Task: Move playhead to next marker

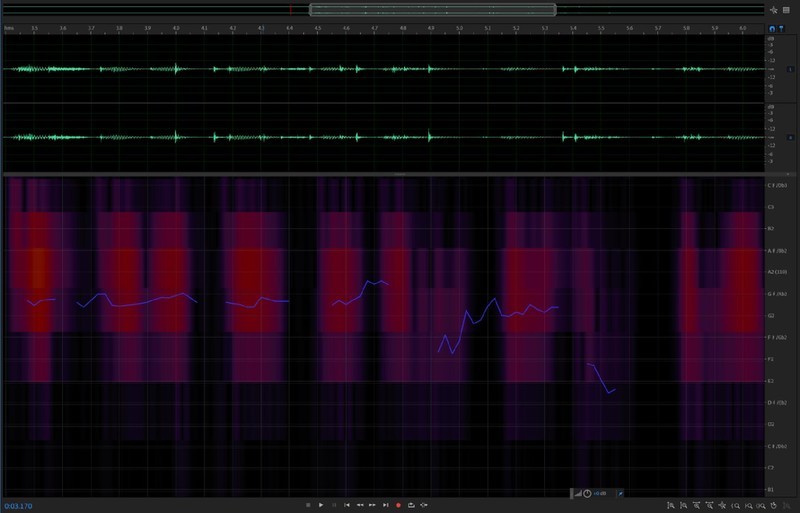Action: pyautogui.click(x=385, y=505)
